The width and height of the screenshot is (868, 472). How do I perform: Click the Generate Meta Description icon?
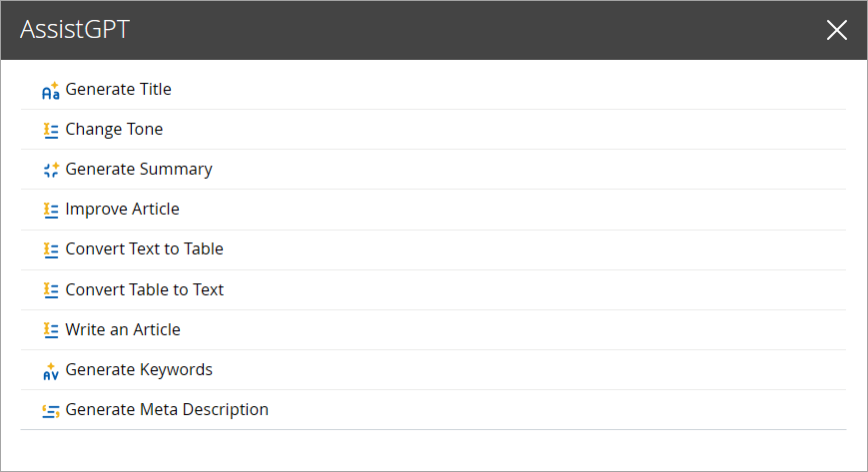[x=51, y=410]
